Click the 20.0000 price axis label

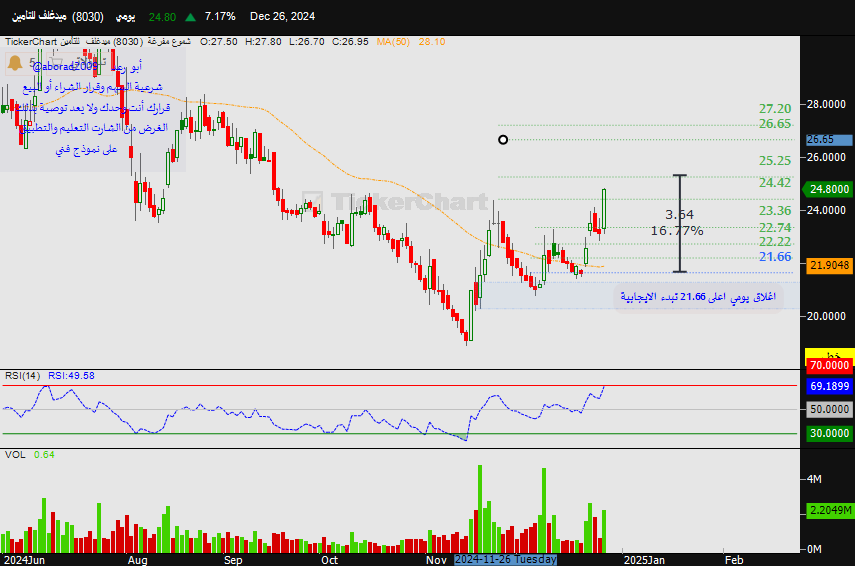coord(826,316)
